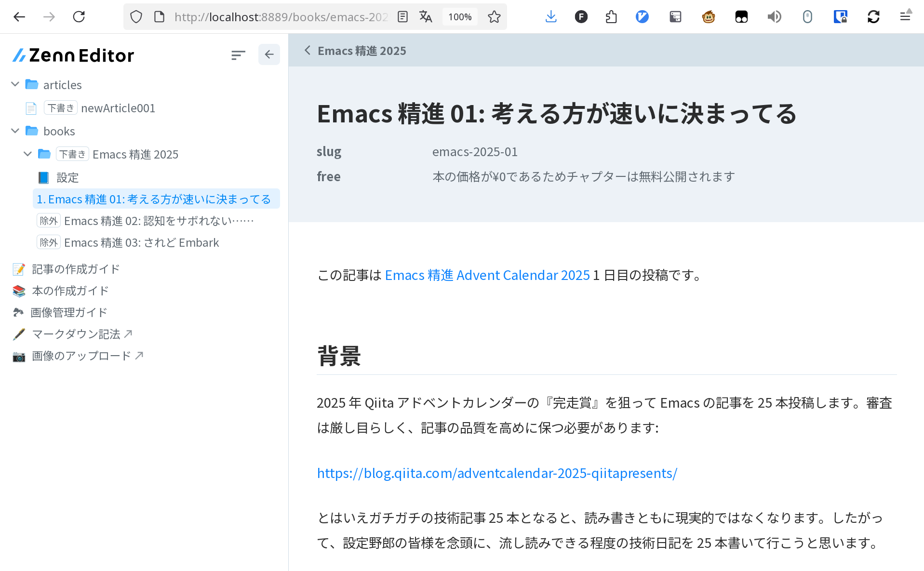Click the mouse-shaped extension icon
Image resolution: width=924 pixels, height=571 pixels.
pyautogui.click(x=807, y=17)
